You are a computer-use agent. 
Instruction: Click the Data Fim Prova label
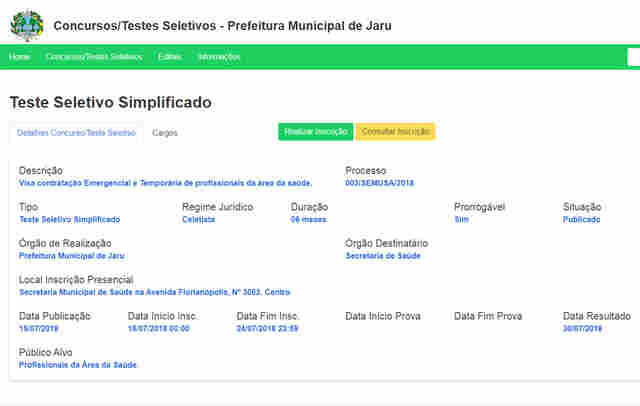(488, 316)
